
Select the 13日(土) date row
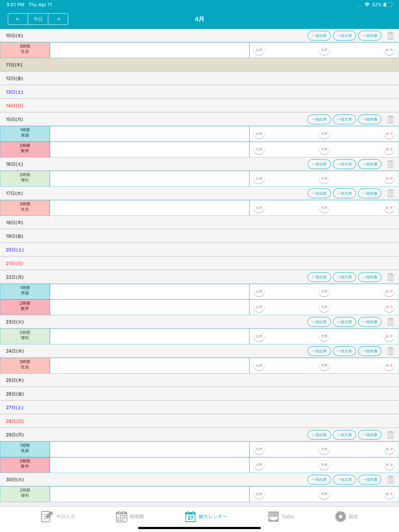click(x=199, y=92)
